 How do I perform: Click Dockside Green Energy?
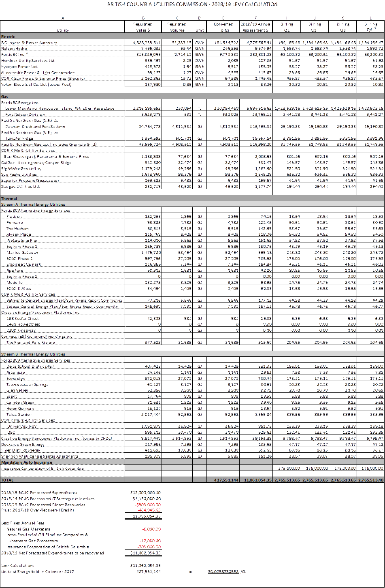click(23, 444)
